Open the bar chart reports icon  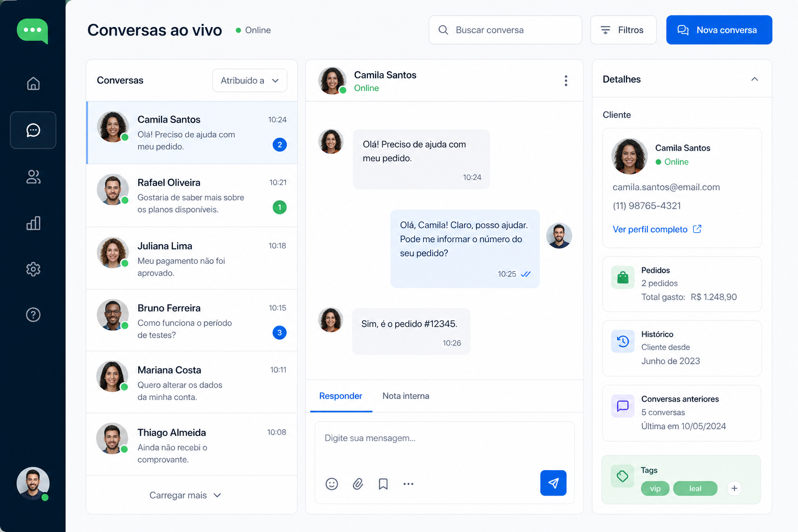tap(33, 223)
